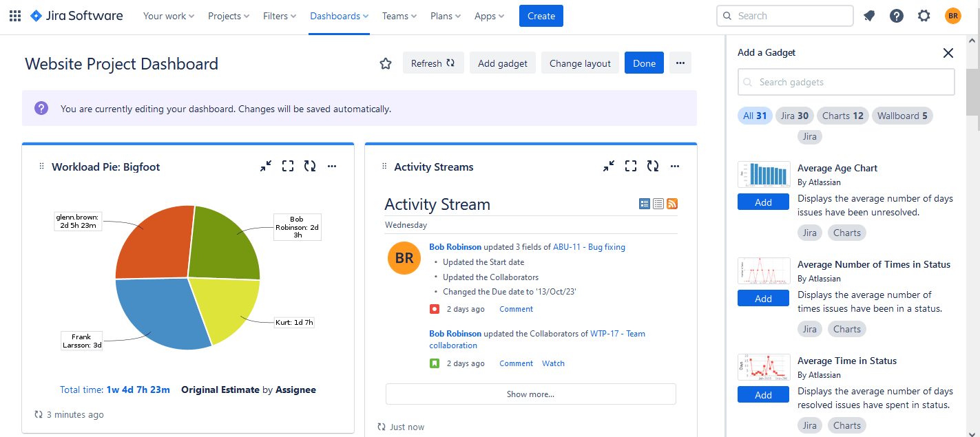This screenshot has height=437, width=980.
Task: Open the Help icon in the top bar
Action: tap(896, 15)
